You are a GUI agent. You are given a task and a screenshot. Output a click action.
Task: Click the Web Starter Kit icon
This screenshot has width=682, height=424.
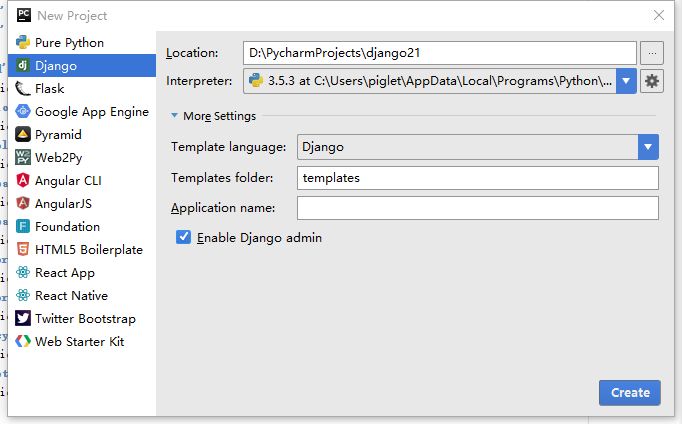click(x=23, y=342)
